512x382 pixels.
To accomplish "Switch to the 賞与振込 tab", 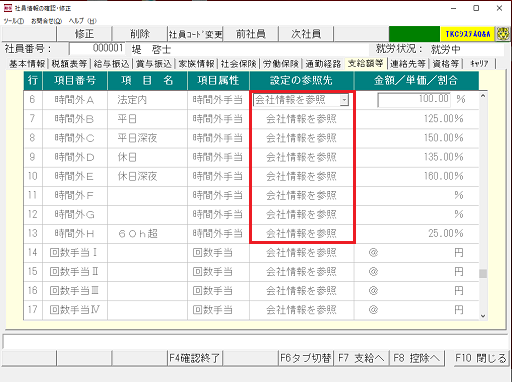I will 154,64.
